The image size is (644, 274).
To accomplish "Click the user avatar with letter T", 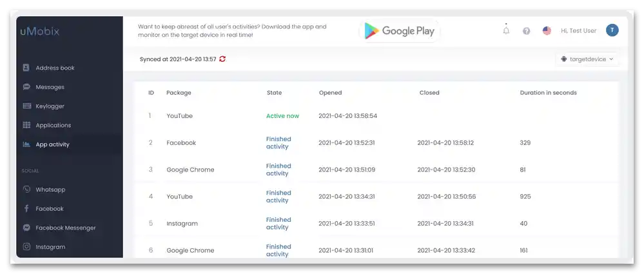I will click(612, 30).
